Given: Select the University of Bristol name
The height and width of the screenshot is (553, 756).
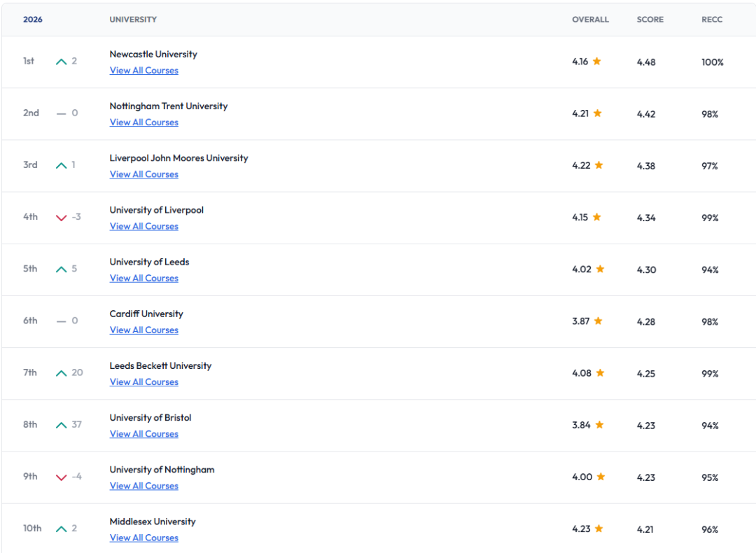Looking at the screenshot, I should click(150, 417).
